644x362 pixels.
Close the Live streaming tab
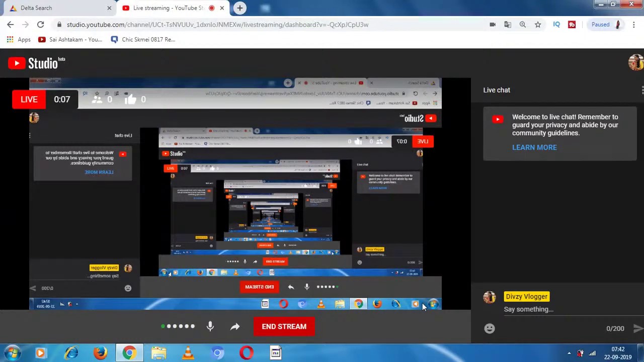[x=222, y=8]
